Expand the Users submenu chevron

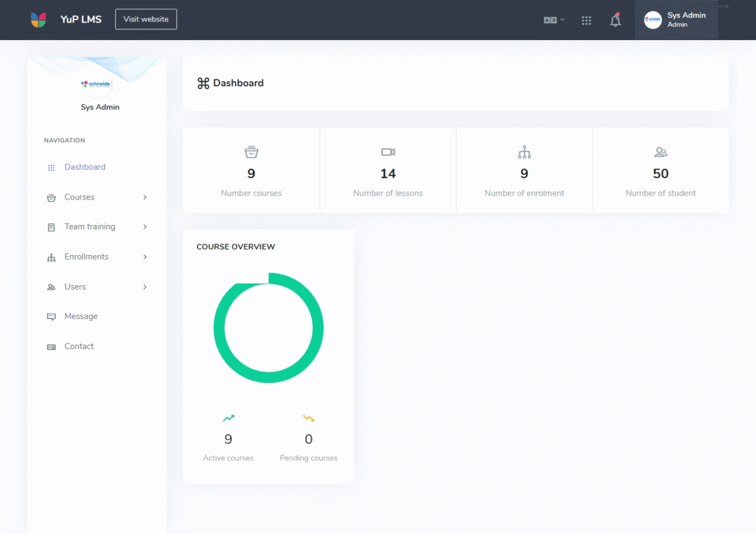145,287
